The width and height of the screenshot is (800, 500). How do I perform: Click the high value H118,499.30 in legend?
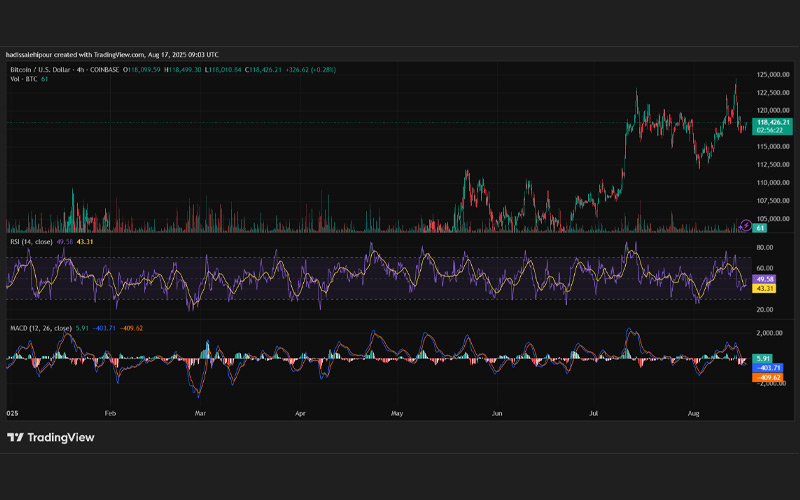pos(183,70)
